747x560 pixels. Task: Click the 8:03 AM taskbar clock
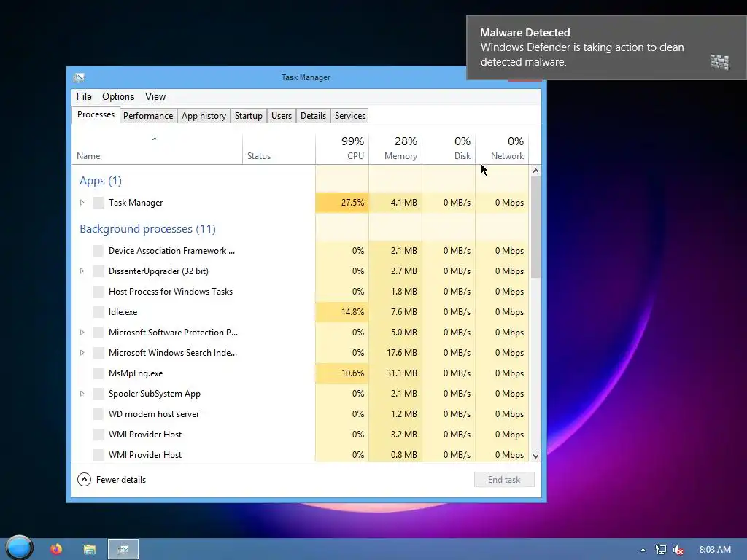click(715, 550)
